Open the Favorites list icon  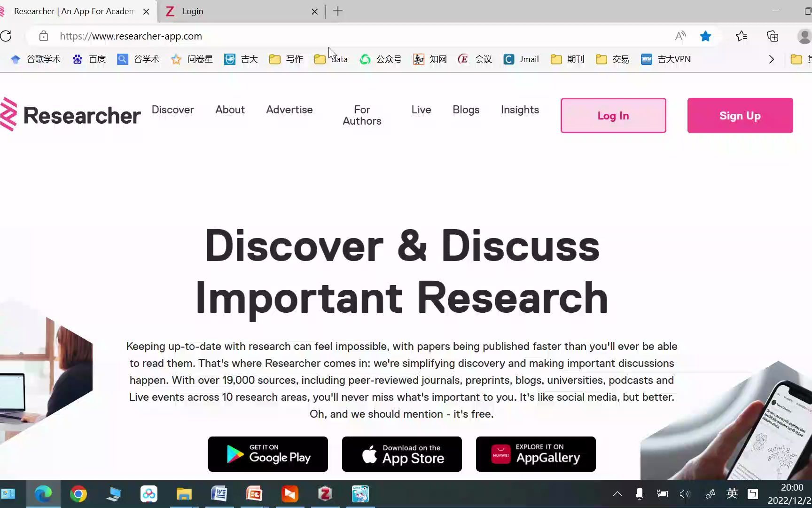[741, 36]
